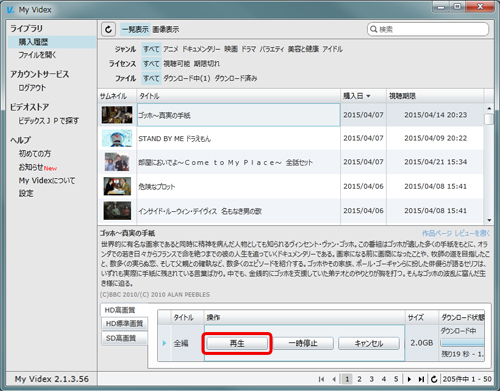The height and width of the screenshot is (391, 500).
Task: Click the magnifier icon in the search box
Action: (x=374, y=29)
